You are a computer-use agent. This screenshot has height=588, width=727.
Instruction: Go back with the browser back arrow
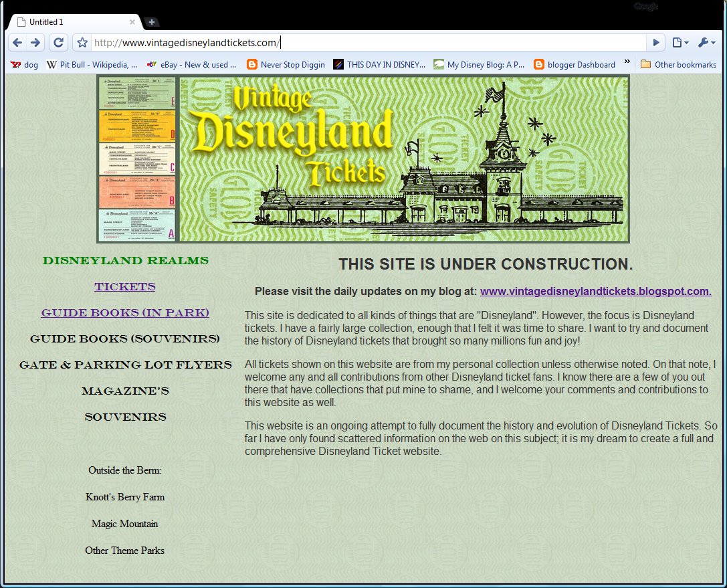[17, 43]
